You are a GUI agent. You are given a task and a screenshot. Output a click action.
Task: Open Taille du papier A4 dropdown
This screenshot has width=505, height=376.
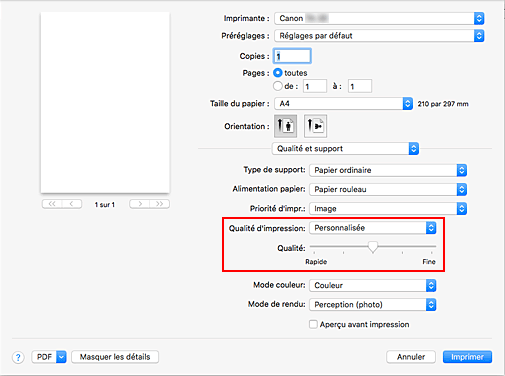344,104
